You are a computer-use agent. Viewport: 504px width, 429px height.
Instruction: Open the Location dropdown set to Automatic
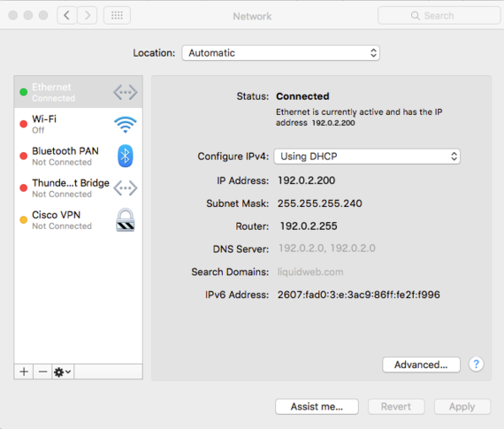pyautogui.click(x=280, y=53)
